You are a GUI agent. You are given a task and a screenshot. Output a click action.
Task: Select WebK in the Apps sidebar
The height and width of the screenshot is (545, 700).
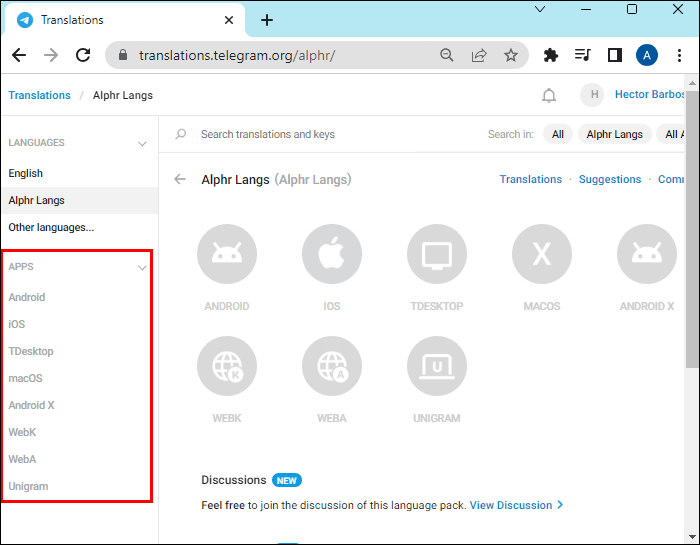22,432
